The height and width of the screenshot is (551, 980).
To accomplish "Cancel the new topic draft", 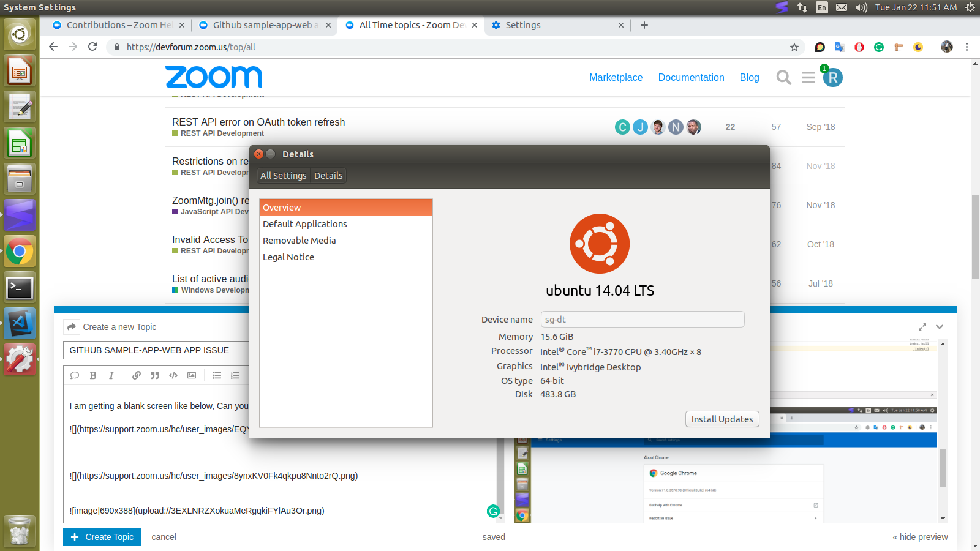I will [164, 537].
